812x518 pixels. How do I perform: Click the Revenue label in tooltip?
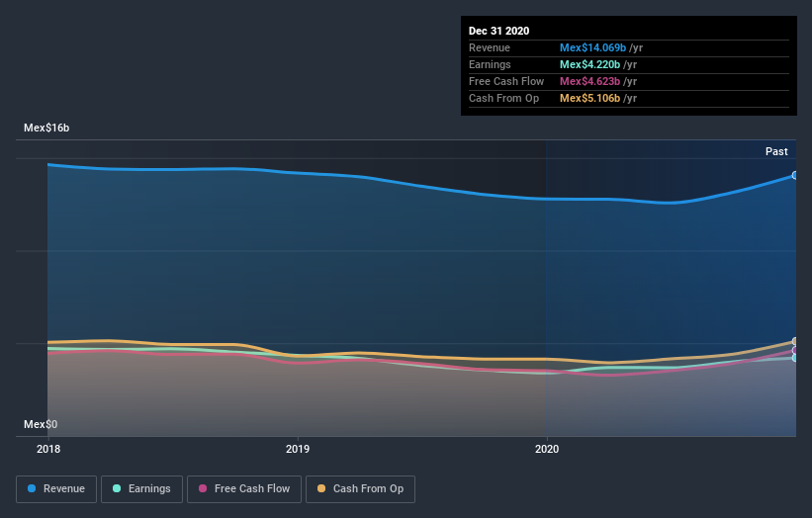490,47
